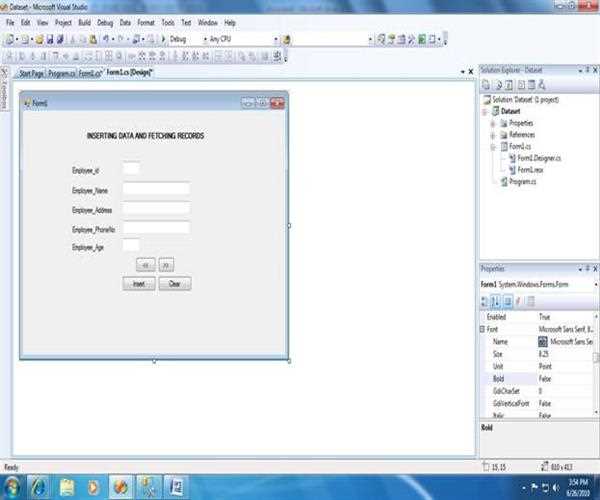Screen dimensions: 600x500
Task: Collapse the Font property group
Action: coord(483,329)
